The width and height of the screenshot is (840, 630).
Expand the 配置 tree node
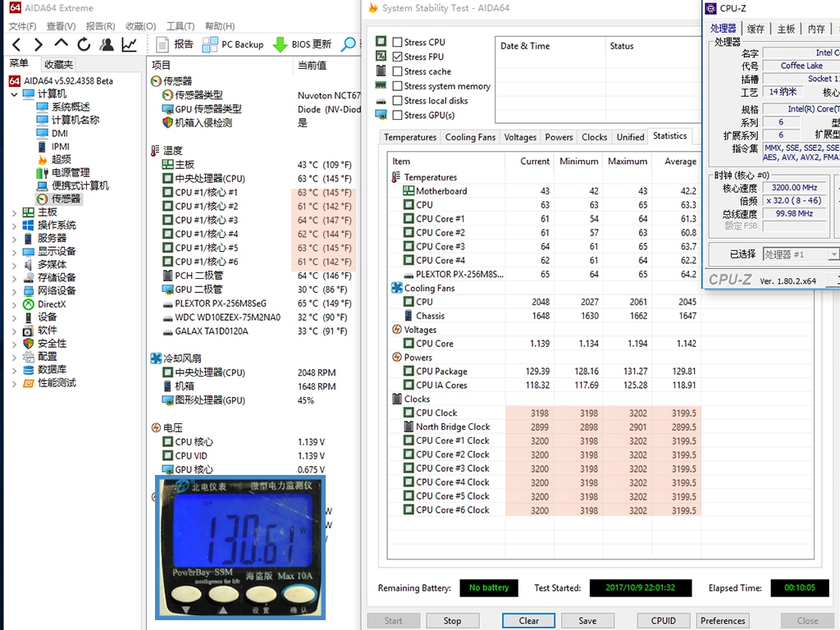pyautogui.click(x=15, y=357)
